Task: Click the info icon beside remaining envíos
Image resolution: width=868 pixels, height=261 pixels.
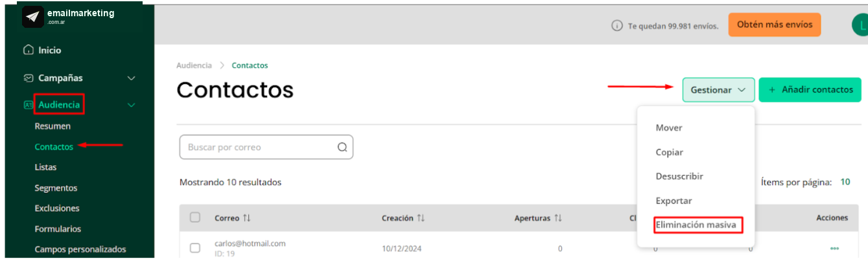Action: tap(617, 26)
